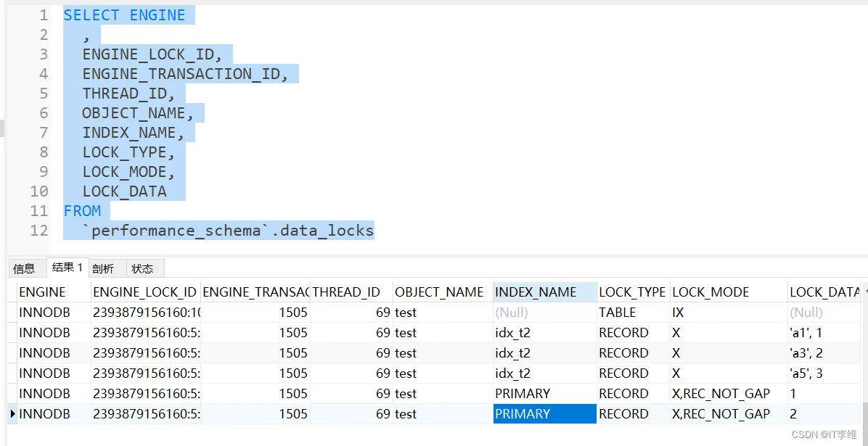Image resolution: width=868 pixels, height=446 pixels.
Task: Click the highlighted INDEX_NAME column header
Action: point(545,292)
